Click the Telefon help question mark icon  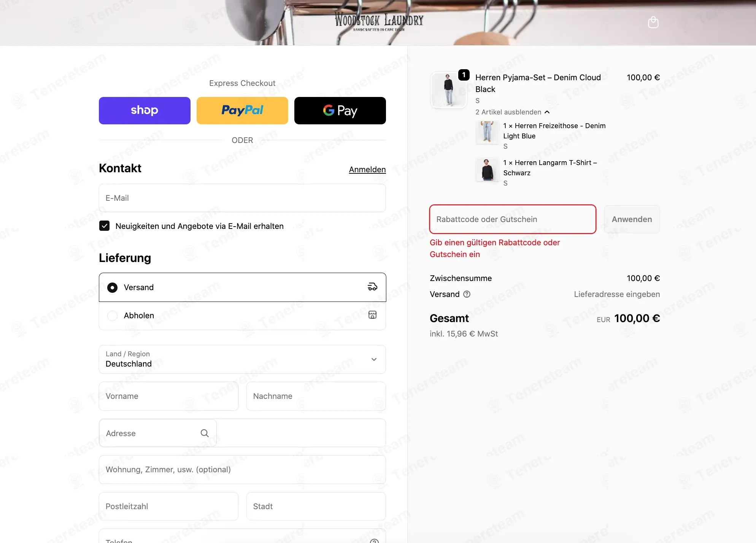tap(374, 541)
